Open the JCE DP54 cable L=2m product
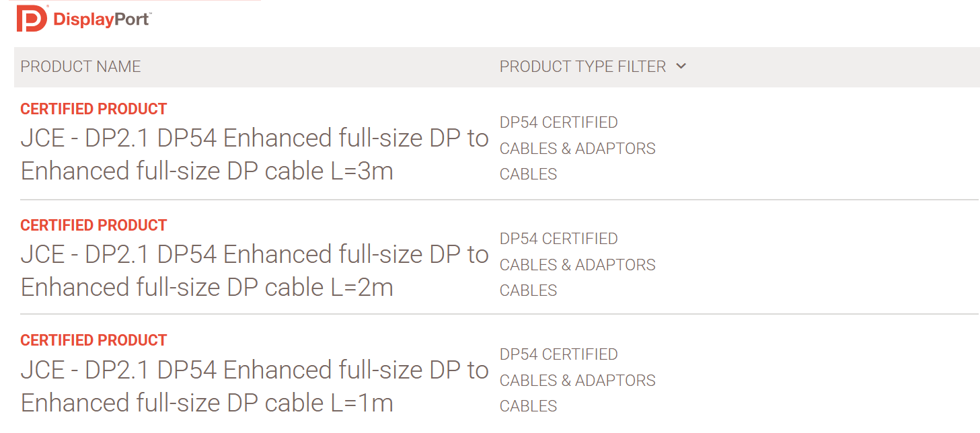 (x=254, y=271)
